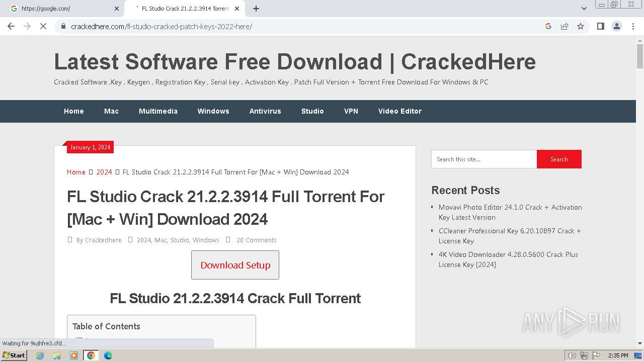Click the padlock site info icon

63,26
